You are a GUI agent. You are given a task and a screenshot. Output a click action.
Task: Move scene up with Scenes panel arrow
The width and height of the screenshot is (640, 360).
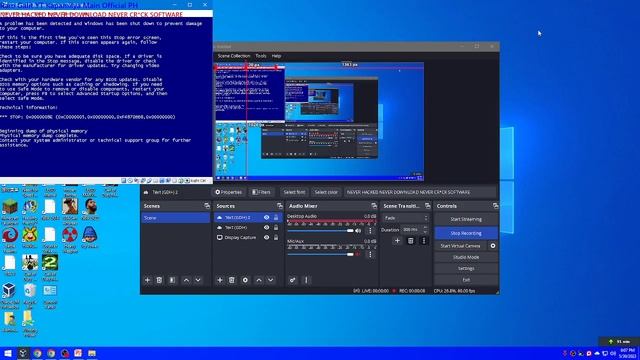(186, 280)
